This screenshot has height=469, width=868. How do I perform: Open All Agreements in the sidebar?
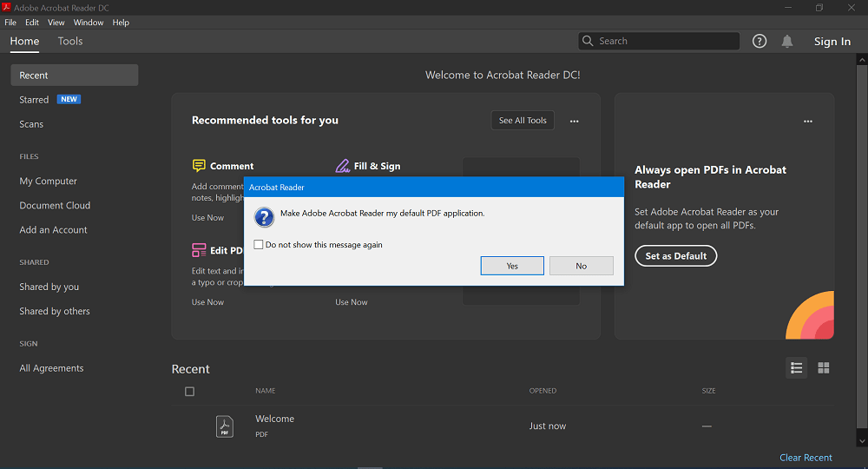point(51,368)
